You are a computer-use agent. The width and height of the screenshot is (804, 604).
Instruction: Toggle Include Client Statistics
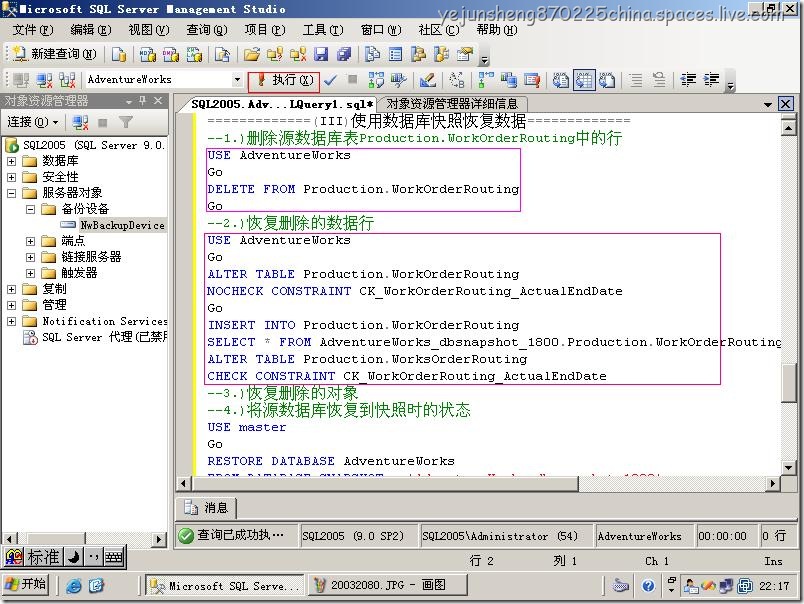pyautogui.click(x=509, y=80)
